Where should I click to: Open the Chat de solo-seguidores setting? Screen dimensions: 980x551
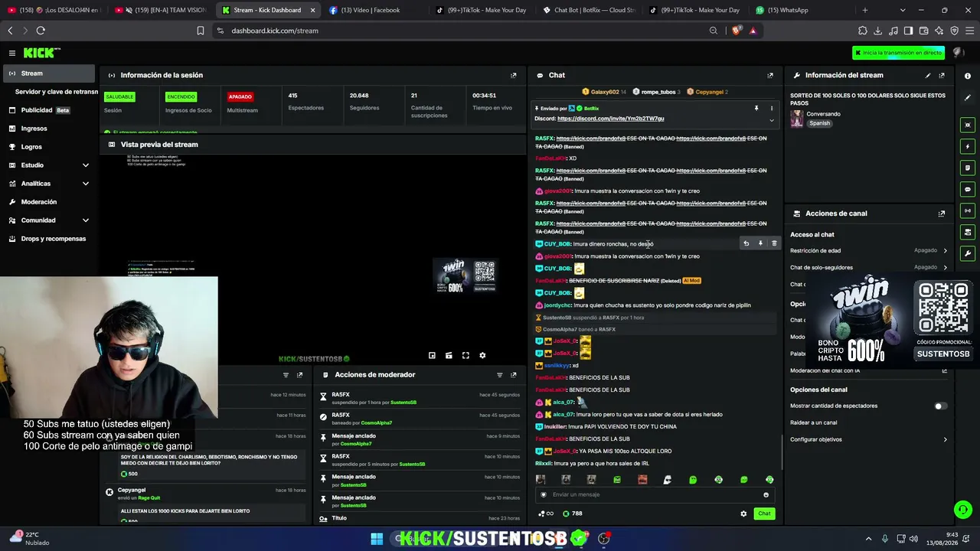(869, 267)
